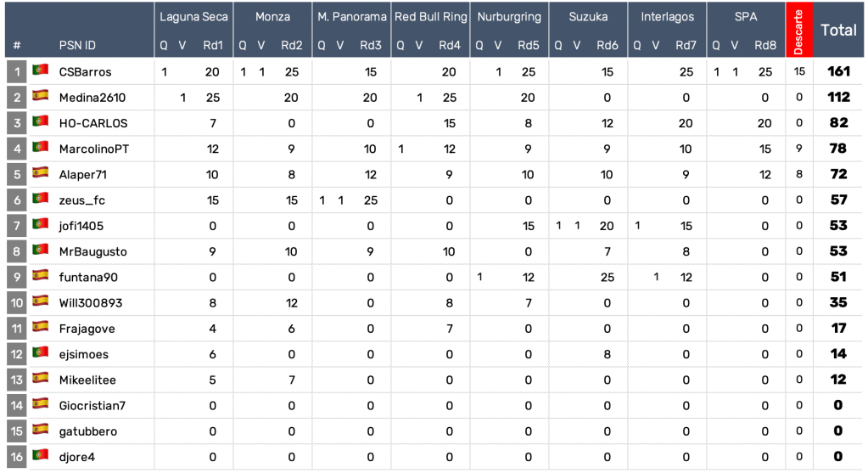Screen dimensions: 868x473
Task: Open the HO-CARLOS player name
Action: [x=93, y=123]
